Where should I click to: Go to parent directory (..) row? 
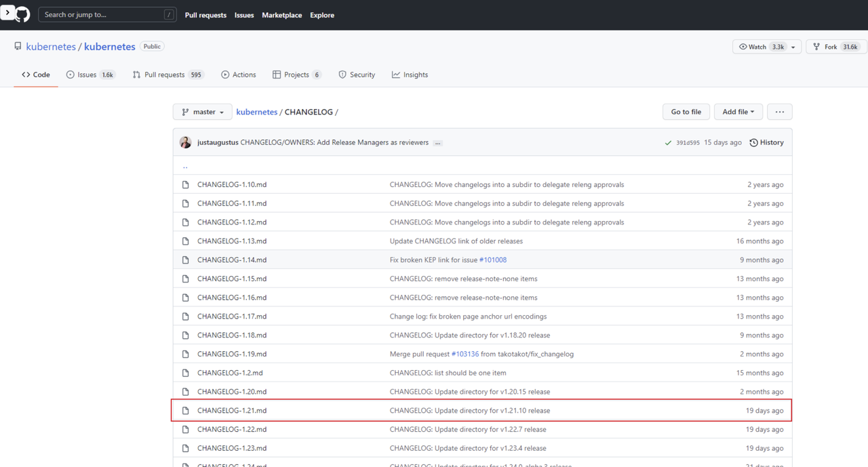[x=482, y=166]
